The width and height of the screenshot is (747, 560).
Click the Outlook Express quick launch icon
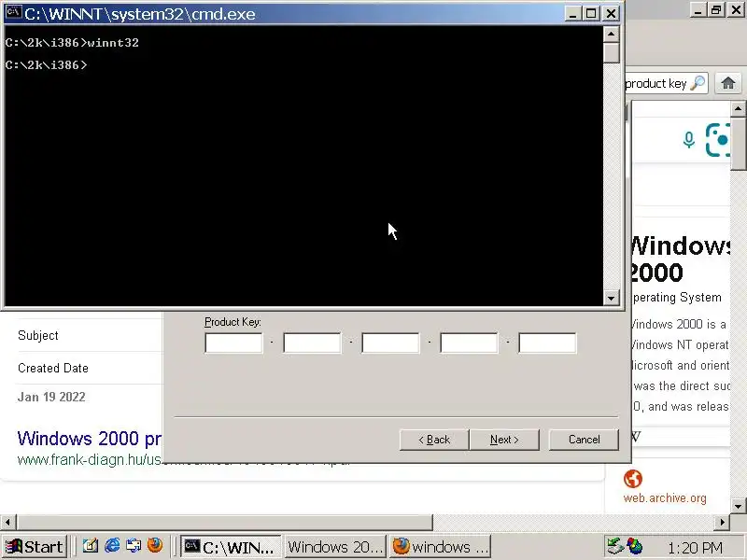click(134, 545)
